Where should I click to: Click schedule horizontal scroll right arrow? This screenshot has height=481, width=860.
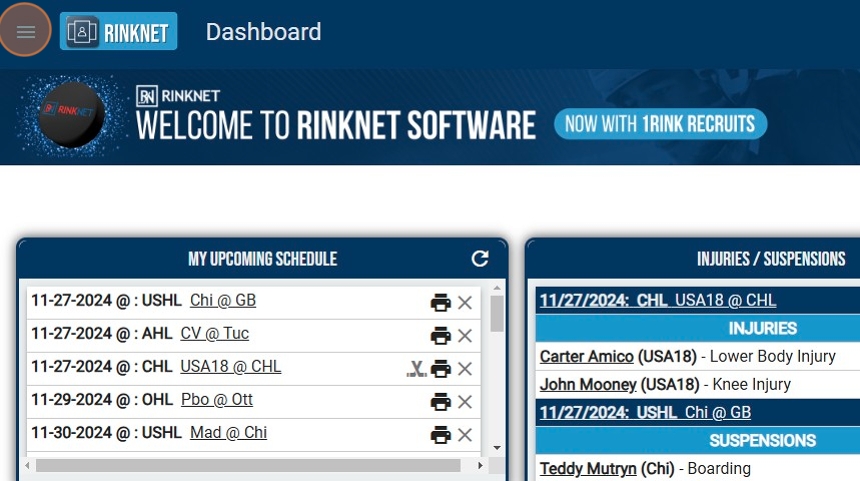tap(480, 466)
